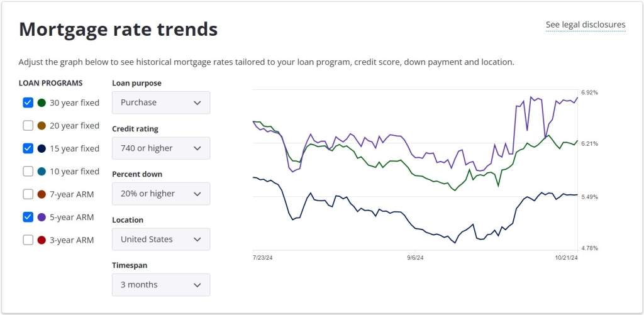Click the 7-year ARM label text
This screenshot has height=315, width=644.
[72, 194]
